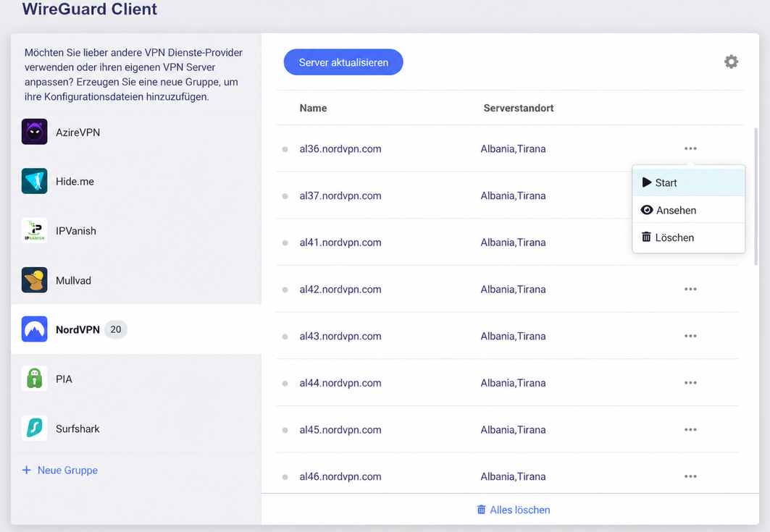This screenshot has width=770, height=532.
Task: Click the NordVPN mountain logo
Action: pyautogui.click(x=34, y=329)
